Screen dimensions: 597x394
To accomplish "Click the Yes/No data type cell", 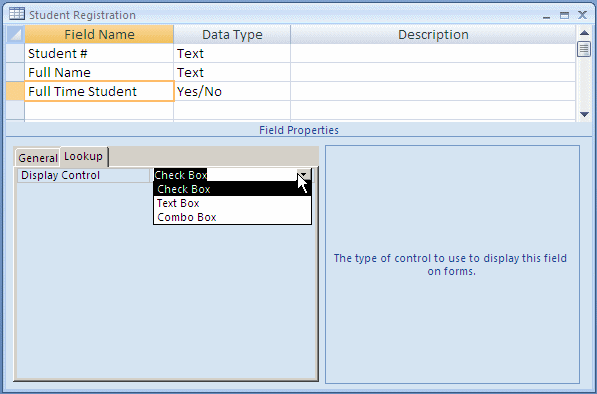I will click(x=232, y=91).
